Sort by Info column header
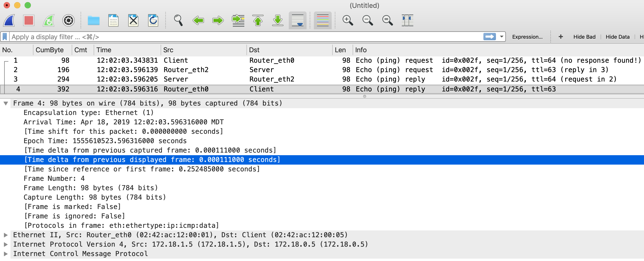Image resolution: width=644 pixels, height=261 pixels. (498, 50)
